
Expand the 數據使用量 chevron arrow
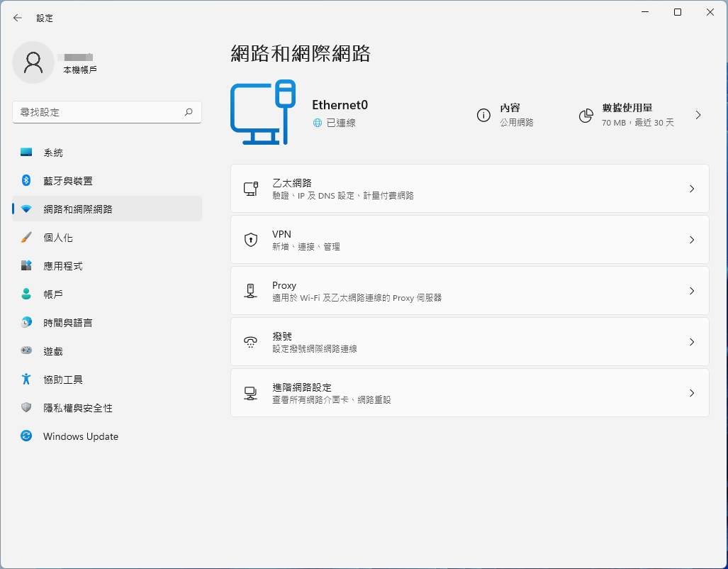pos(698,115)
